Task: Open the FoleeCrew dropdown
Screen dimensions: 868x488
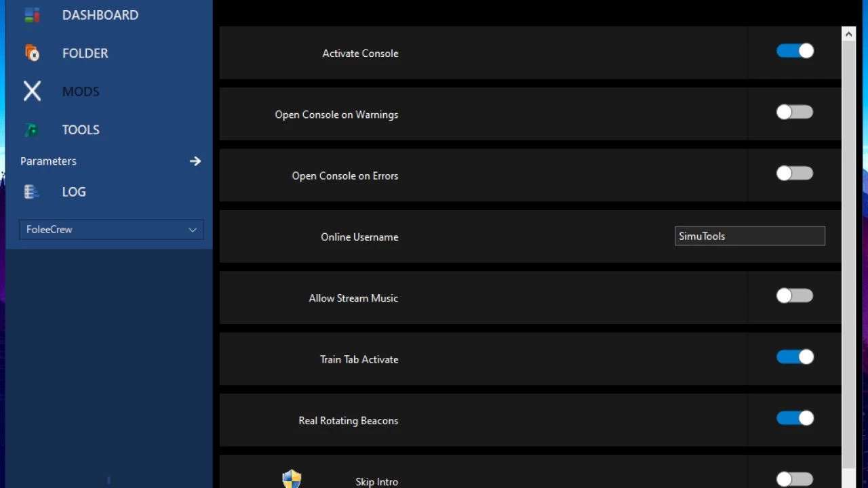Action: click(x=111, y=230)
